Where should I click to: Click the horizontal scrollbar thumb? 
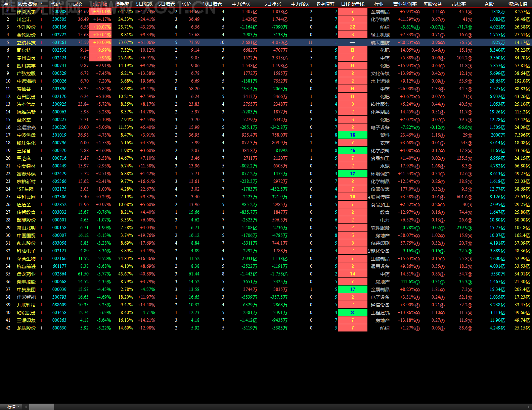pyautogui.click(x=41, y=407)
